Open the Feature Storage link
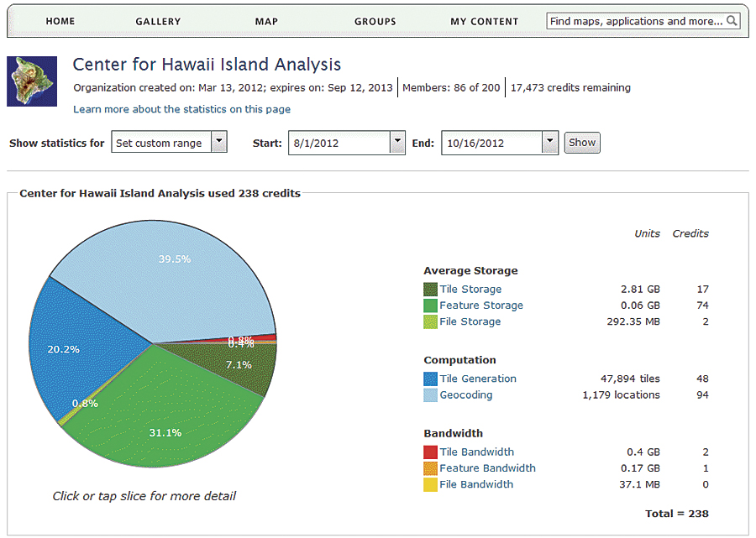 tap(481, 306)
